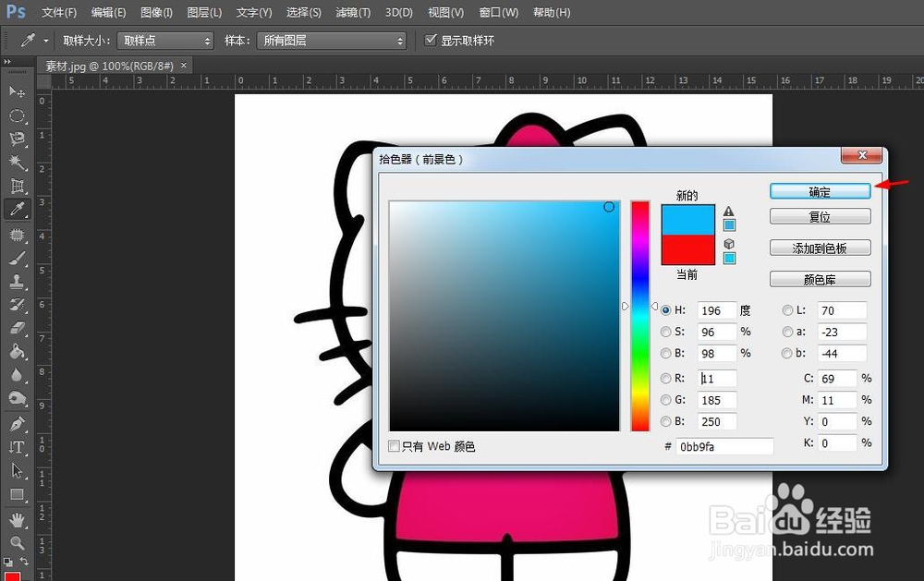Select the History Brush tool

coord(17,305)
